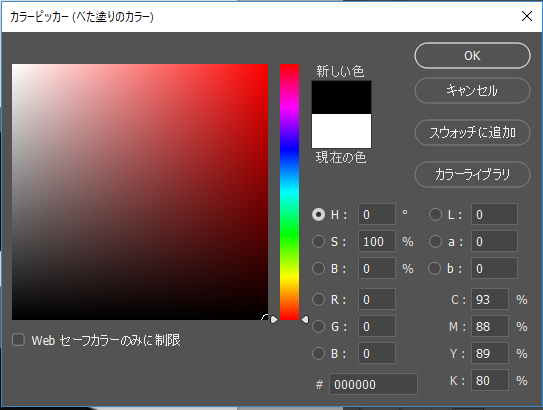
Task: Select the Lab a channel radio button
Action: [435, 241]
